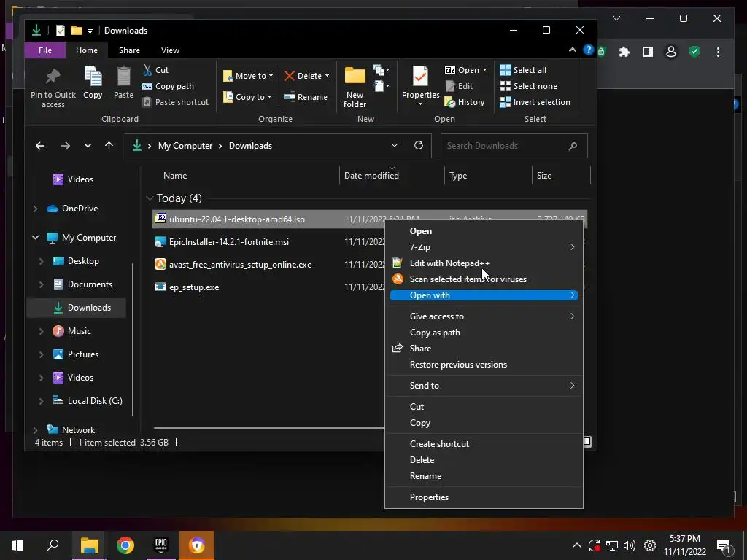747x560 pixels.
Task: Choose Properties in the context menu
Action: [484, 497]
